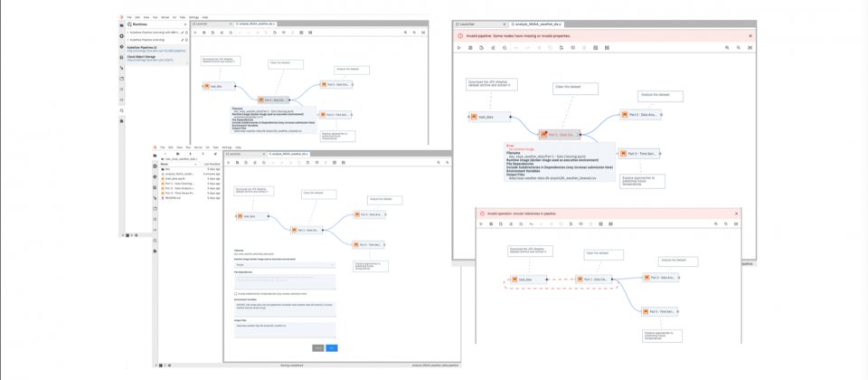The height and width of the screenshot is (380, 868).
Task: Select load_data.ipynb in file browser list
Action: pos(191,179)
